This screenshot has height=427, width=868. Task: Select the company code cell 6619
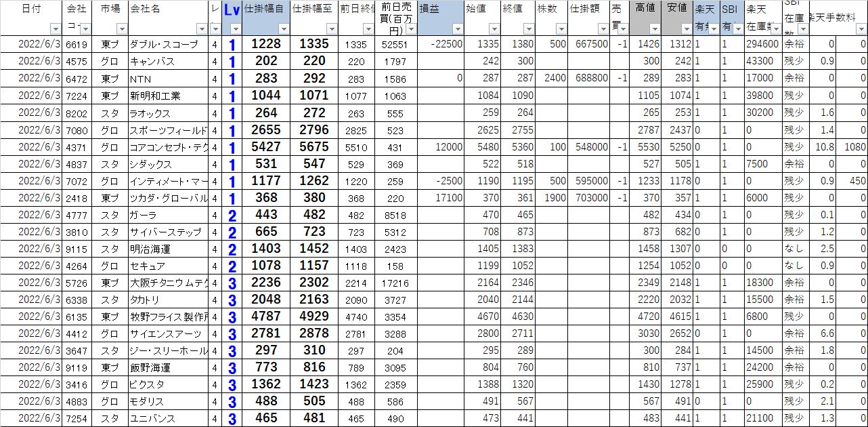[77, 44]
